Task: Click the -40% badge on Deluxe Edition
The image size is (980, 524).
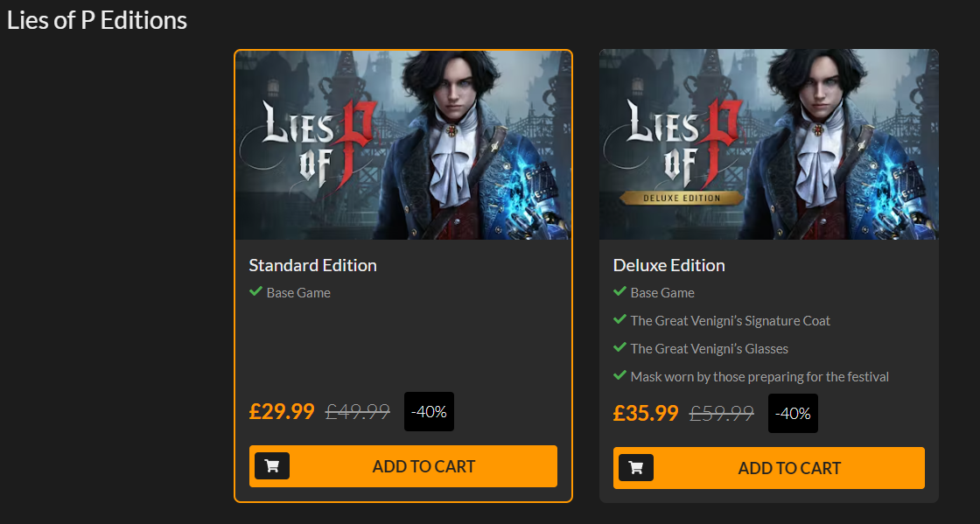Action: 793,414
